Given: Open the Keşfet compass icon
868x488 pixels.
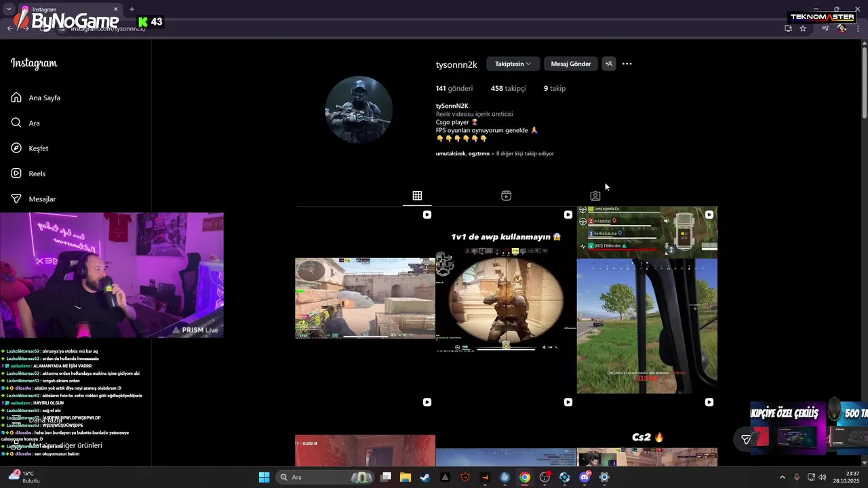Looking at the screenshot, I should (16, 148).
